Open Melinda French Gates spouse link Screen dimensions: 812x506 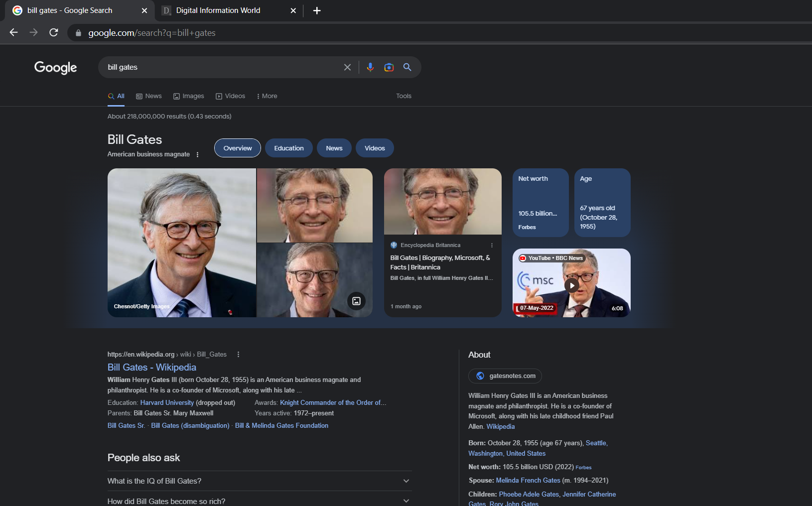point(528,480)
